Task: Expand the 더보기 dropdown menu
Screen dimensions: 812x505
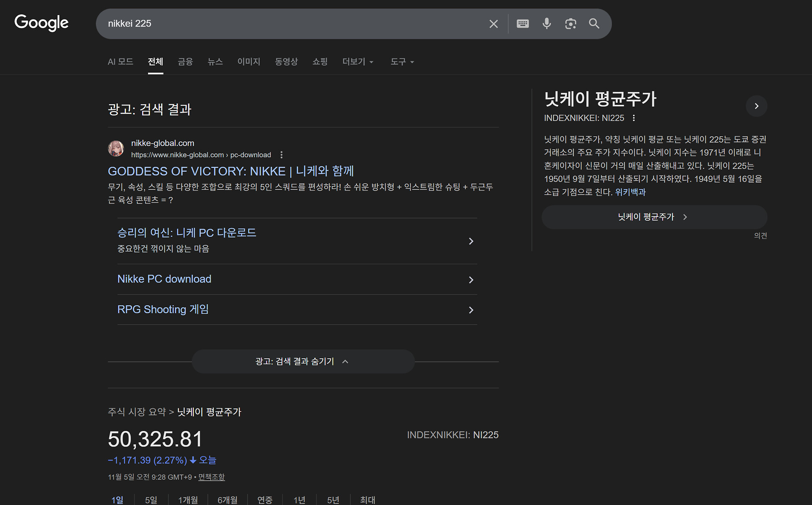Action: [x=358, y=62]
